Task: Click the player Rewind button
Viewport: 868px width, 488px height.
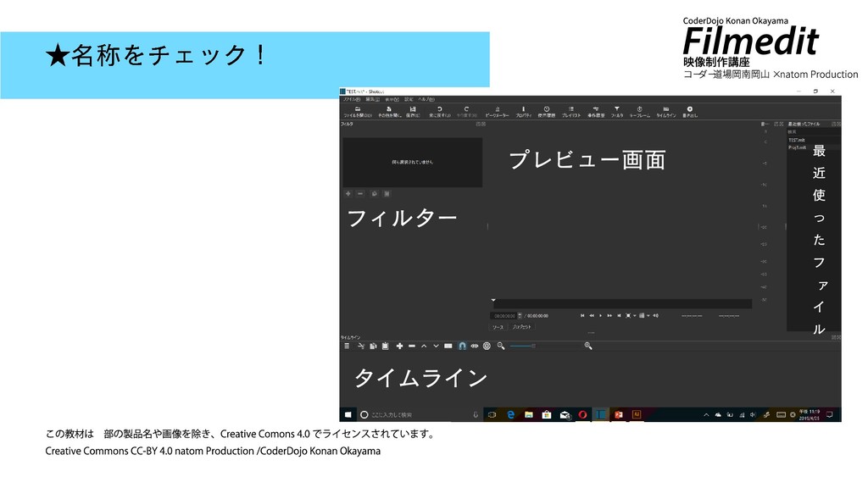Action: (x=592, y=315)
